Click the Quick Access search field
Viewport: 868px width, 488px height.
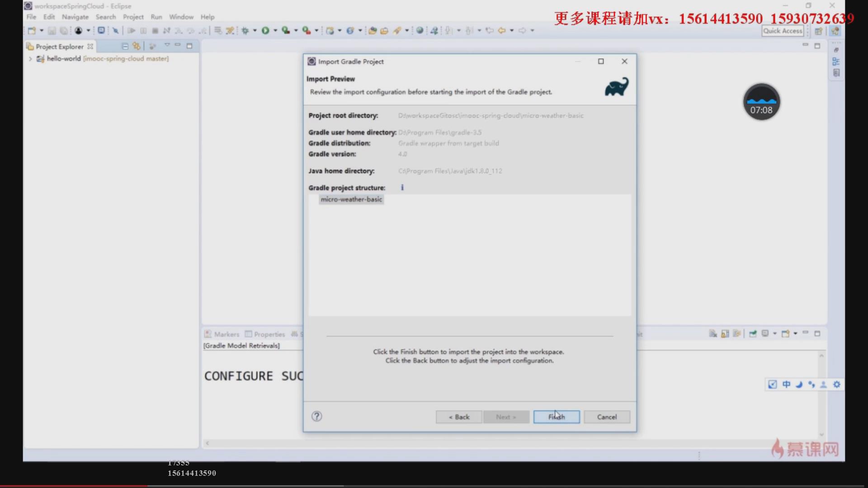(x=782, y=31)
